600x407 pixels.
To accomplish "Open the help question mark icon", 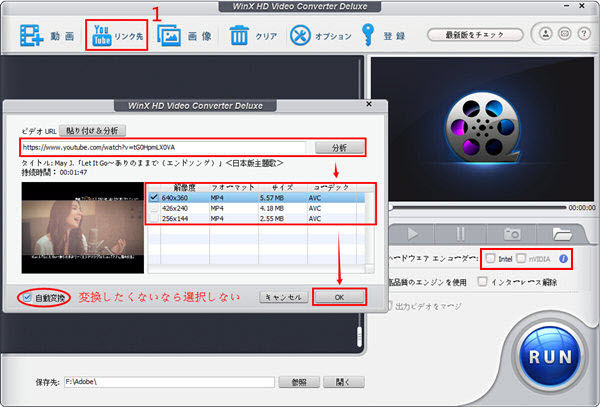I will [x=584, y=34].
